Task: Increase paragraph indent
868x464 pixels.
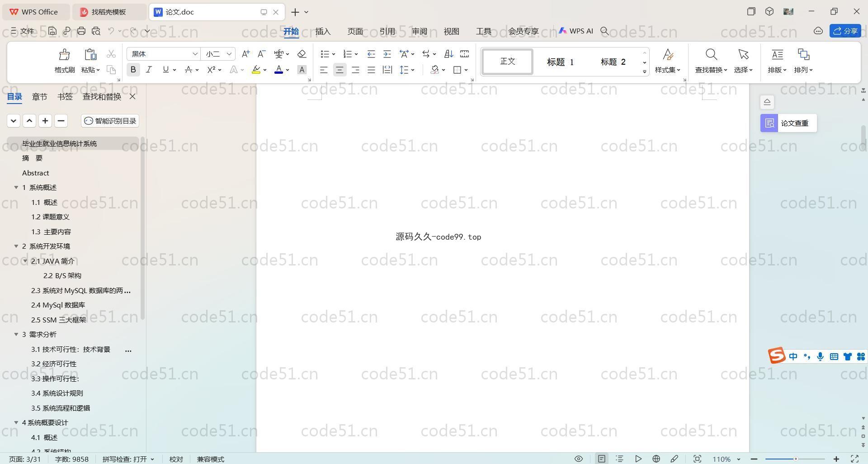Action: 387,54
